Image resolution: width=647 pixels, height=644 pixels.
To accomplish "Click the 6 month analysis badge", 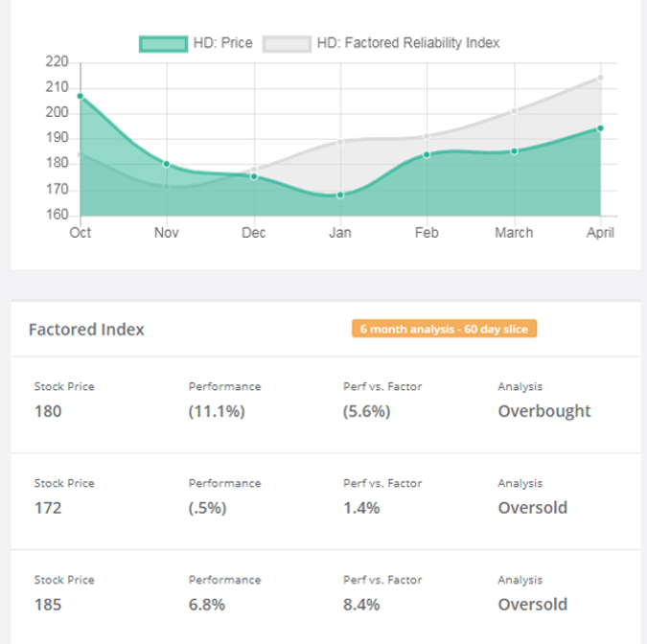I will (x=444, y=329).
